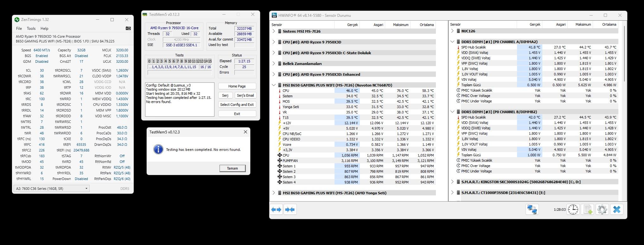Expand the S.M.A.R.T.: CT1000P3SSD8 group
The height and width of the screenshot is (245, 644).
coord(452,193)
